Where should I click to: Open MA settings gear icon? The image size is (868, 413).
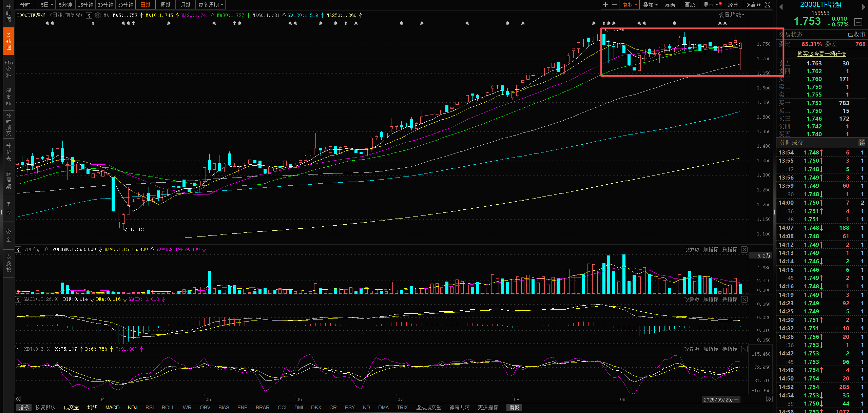coord(98,15)
